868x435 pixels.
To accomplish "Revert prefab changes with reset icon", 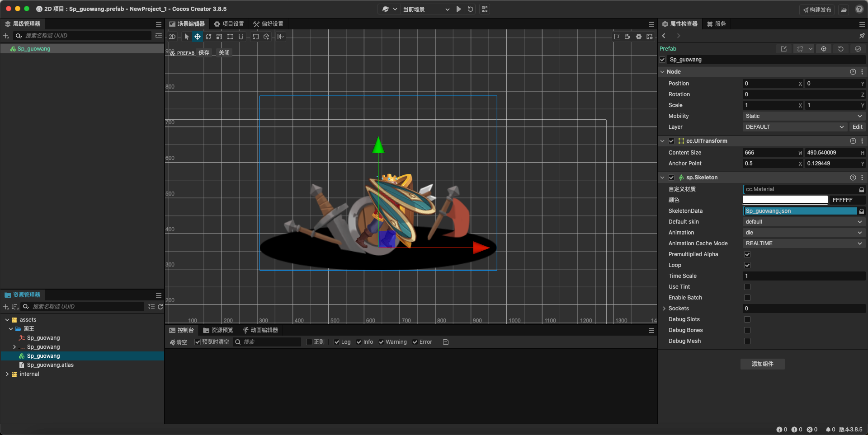I will pos(841,49).
